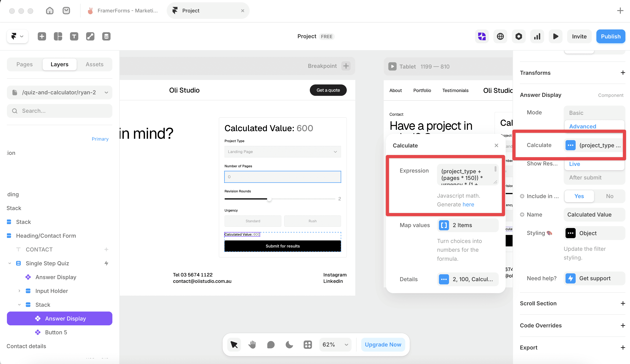Click the layers Search field
The image size is (630, 364).
[x=59, y=111]
